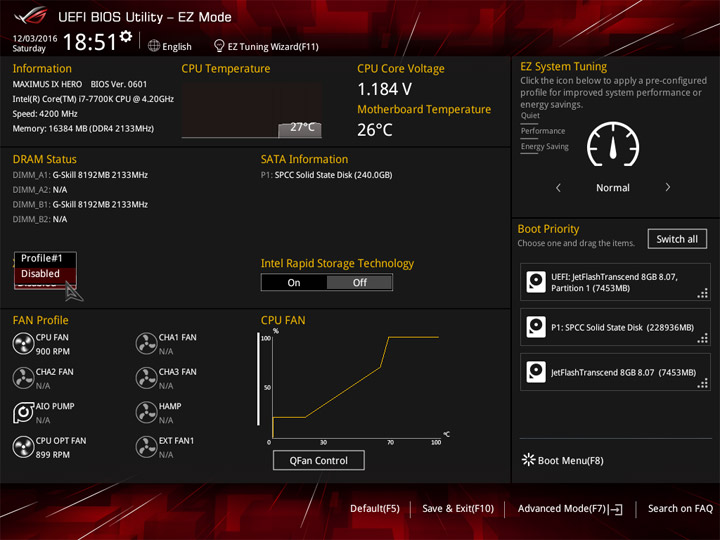Click Save & Exit(F10)
720x540 pixels.
click(x=458, y=508)
